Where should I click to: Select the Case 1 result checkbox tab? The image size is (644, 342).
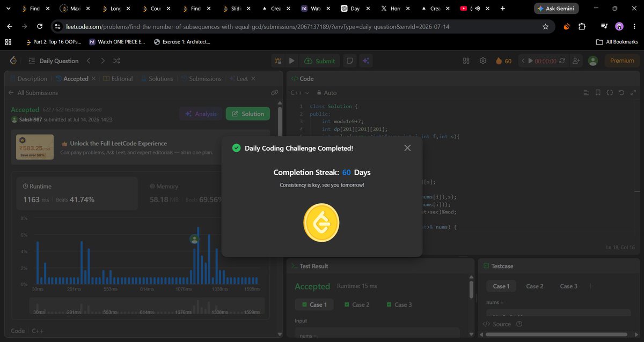tap(314, 304)
